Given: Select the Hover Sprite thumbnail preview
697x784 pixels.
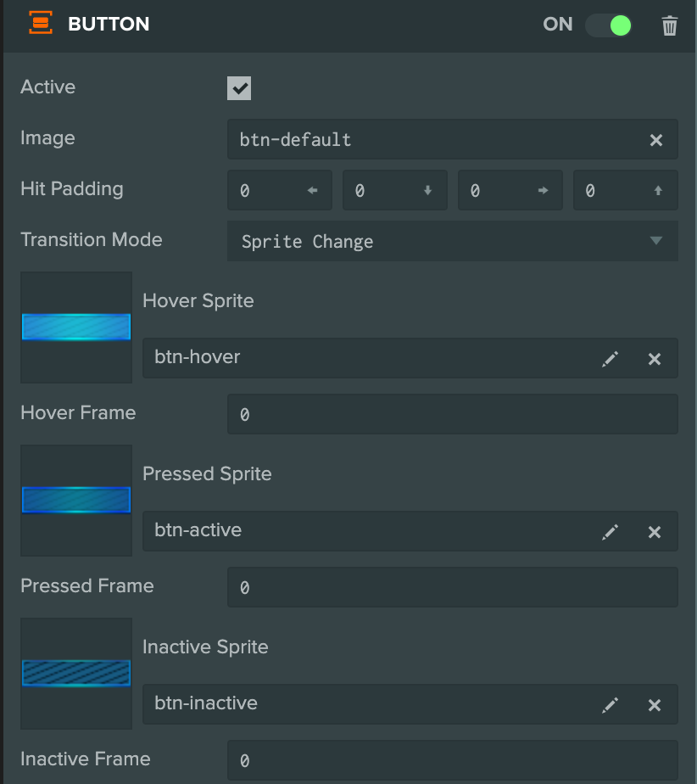Looking at the screenshot, I should click(76, 328).
